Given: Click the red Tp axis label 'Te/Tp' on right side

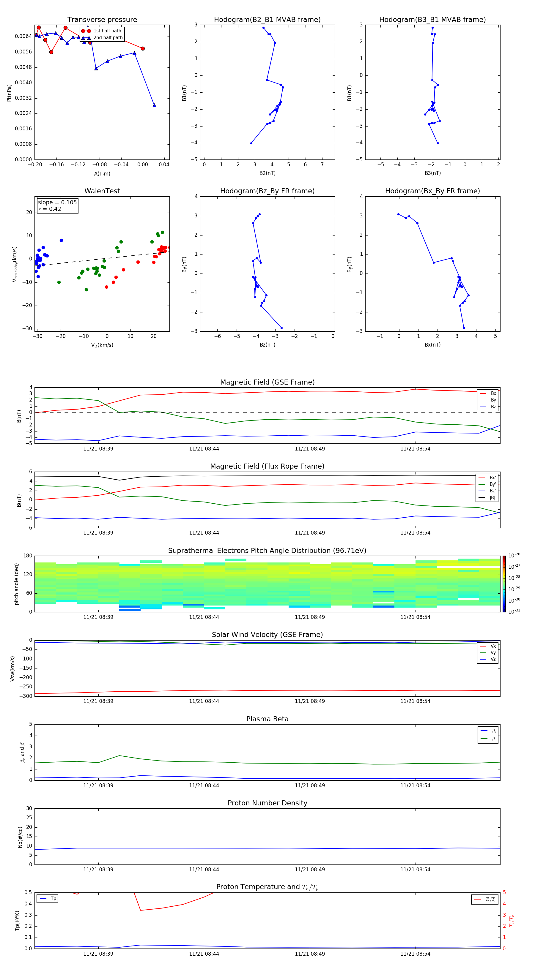Looking at the screenshot, I should [x=512, y=921].
